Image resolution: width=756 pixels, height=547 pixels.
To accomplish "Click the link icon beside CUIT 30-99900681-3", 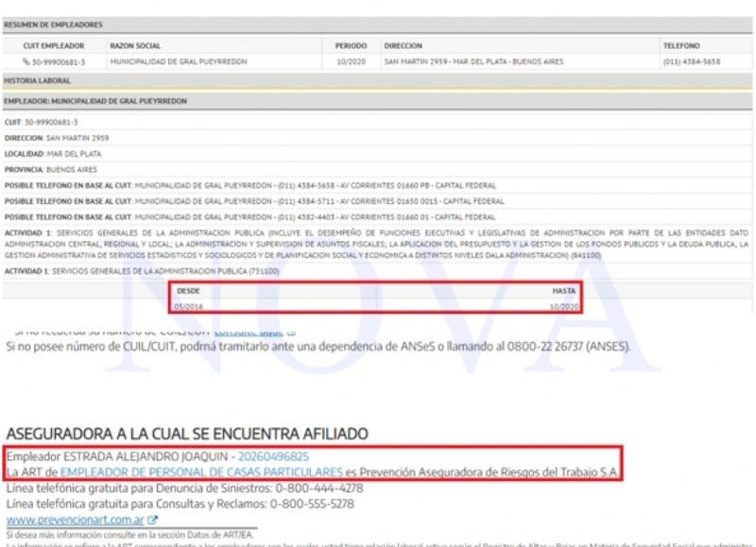I will click(x=26, y=61).
